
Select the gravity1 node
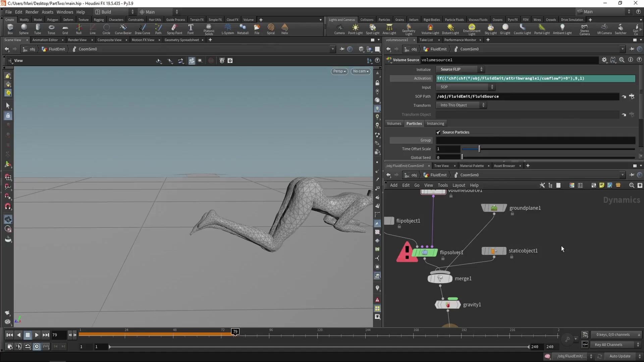pos(447,305)
